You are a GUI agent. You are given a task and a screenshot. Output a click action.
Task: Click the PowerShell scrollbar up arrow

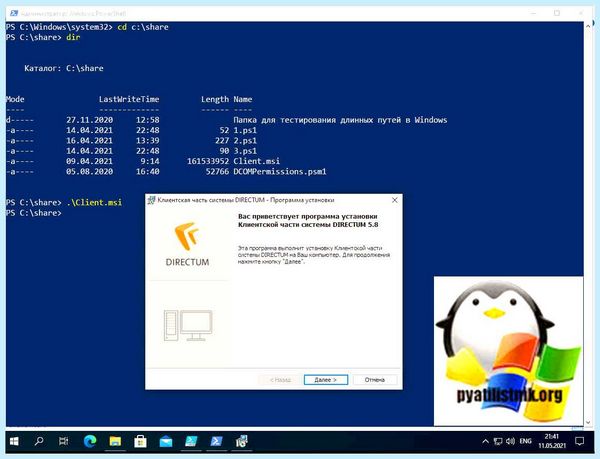click(x=588, y=26)
